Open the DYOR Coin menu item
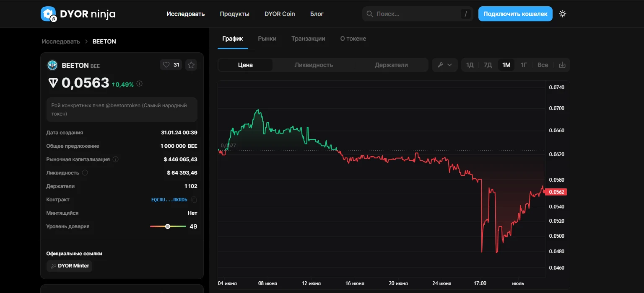Viewport: 644px width, 293px height. click(x=280, y=14)
